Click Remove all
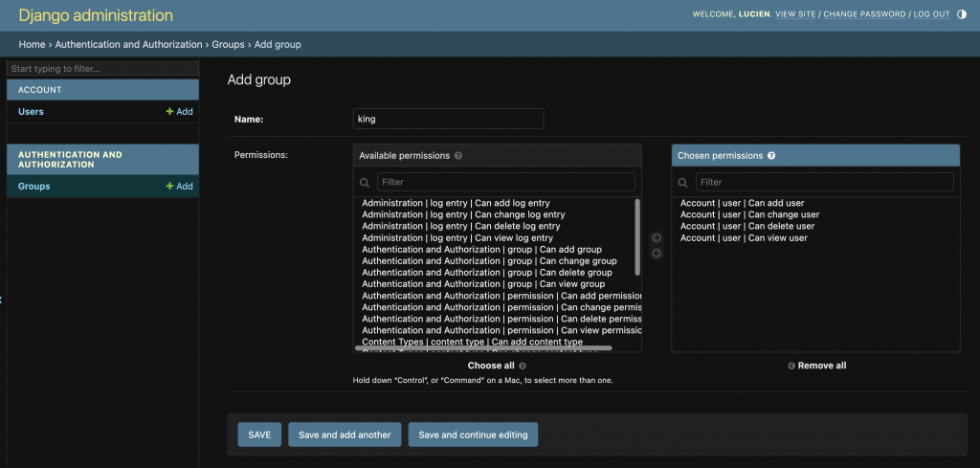Image resolution: width=980 pixels, height=468 pixels. tap(817, 366)
